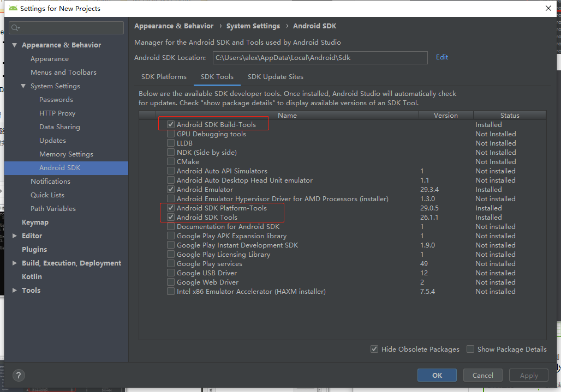Focus the settings search field
The height and width of the screenshot is (392, 561).
pos(67,28)
